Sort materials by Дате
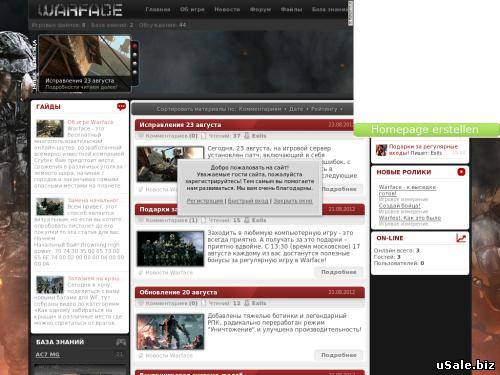This screenshot has width=500, height=375. [x=296, y=109]
